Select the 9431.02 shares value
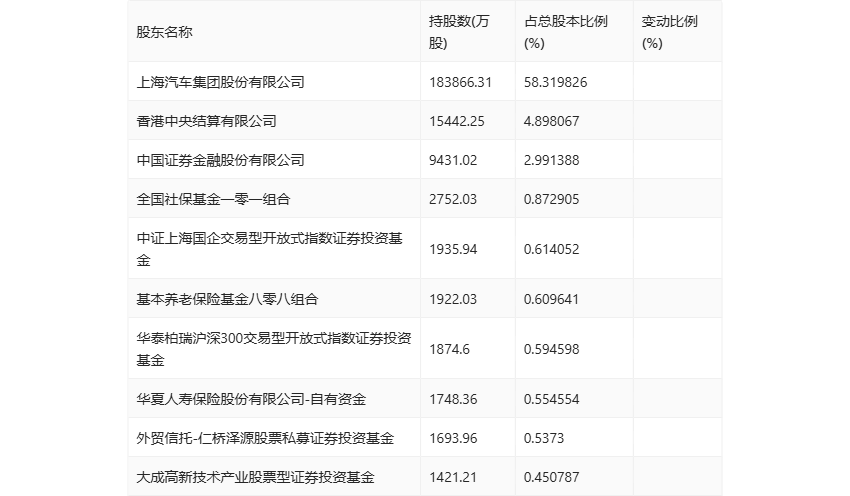This screenshot has height=496, width=850. (x=453, y=160)
